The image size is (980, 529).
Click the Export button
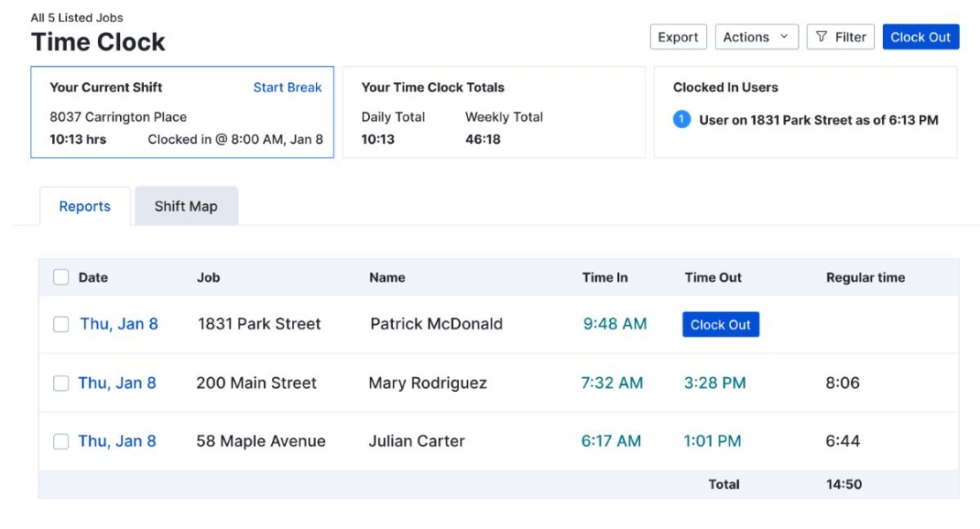678,37
